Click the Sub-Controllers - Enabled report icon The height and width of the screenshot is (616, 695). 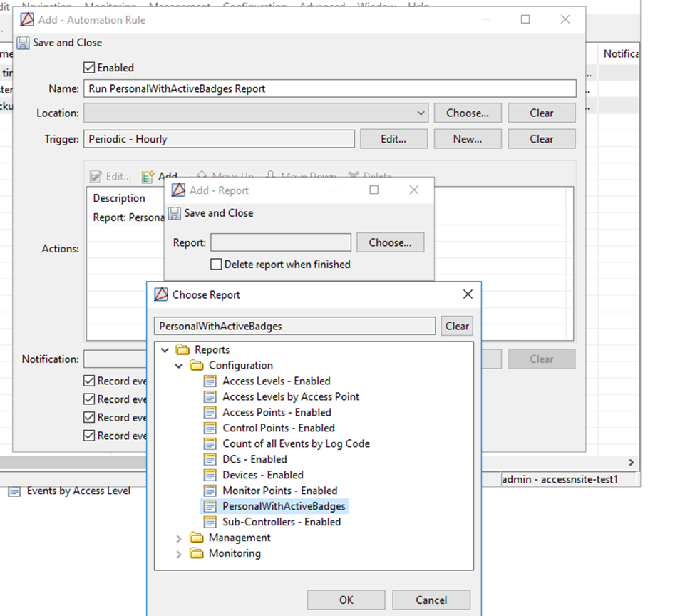(210, 522)
